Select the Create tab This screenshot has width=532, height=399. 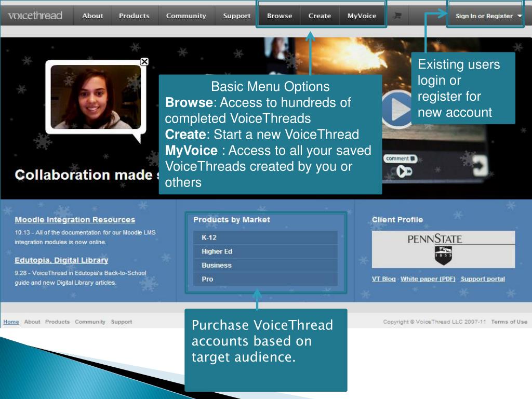point(320,16)
